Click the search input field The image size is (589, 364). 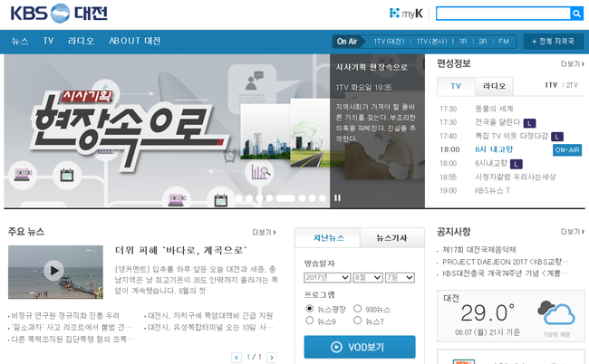(x=502, y=13)
